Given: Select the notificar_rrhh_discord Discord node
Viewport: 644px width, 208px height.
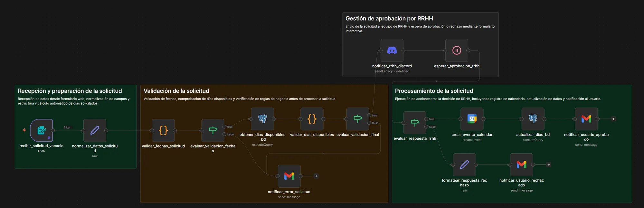Looking at the screenshot, I should tap(392, 50).
